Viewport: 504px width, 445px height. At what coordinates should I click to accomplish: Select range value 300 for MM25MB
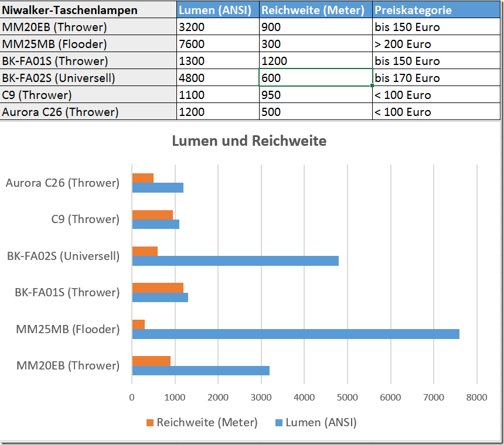pyautogui.click(x=316, y=44)
